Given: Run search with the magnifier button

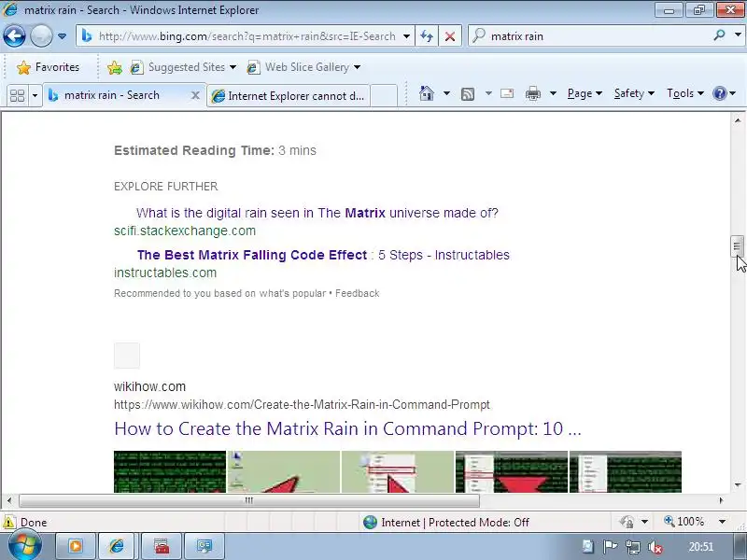Looking at the screenshot, I should (x=719, y=35).
